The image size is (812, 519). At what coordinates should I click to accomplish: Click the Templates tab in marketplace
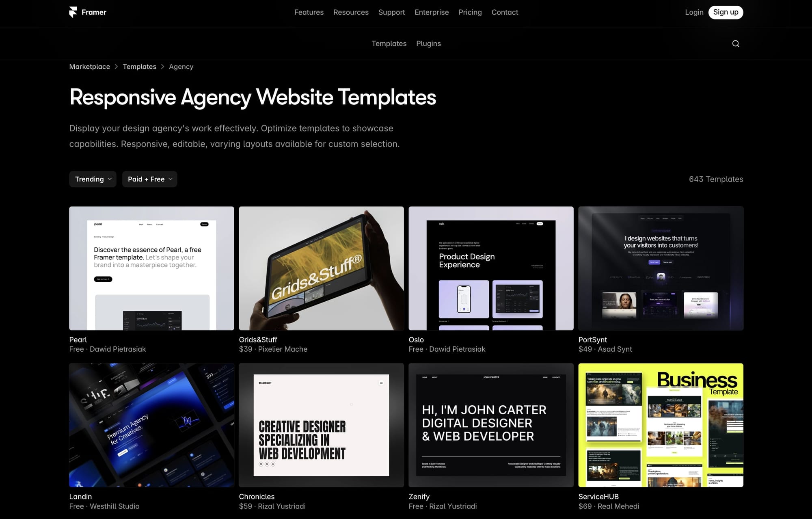pyautogui.click(x=389, y=43)
